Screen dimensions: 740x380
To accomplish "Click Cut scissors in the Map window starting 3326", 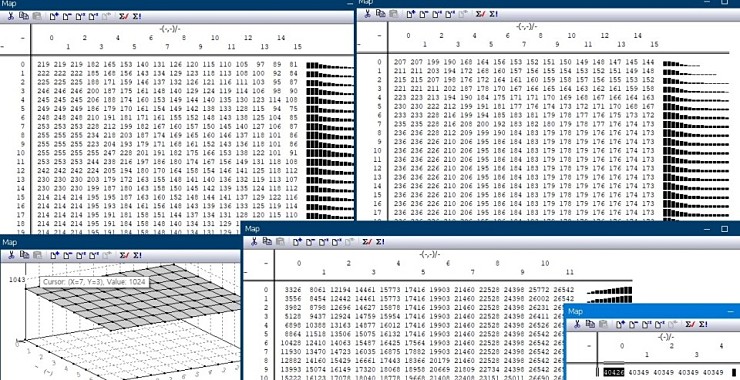I will click(x=253, y=242).
